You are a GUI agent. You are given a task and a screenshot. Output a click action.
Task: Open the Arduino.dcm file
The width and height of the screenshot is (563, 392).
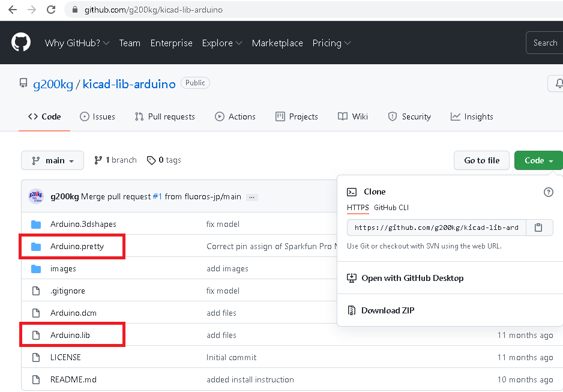[73, 313]
